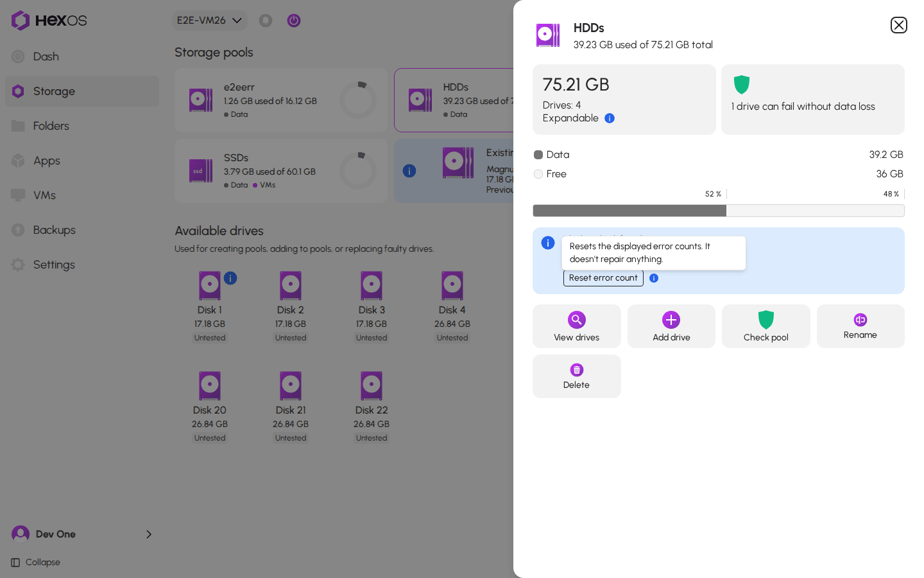Click the blue info icon in the notice
The image size is (924, 578).
548,243
